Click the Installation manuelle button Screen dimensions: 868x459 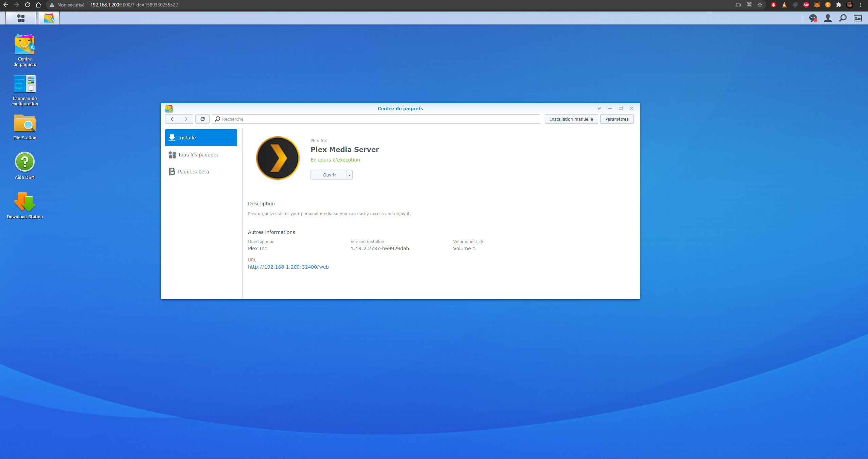pyautogui.click(x=571, y=119)
